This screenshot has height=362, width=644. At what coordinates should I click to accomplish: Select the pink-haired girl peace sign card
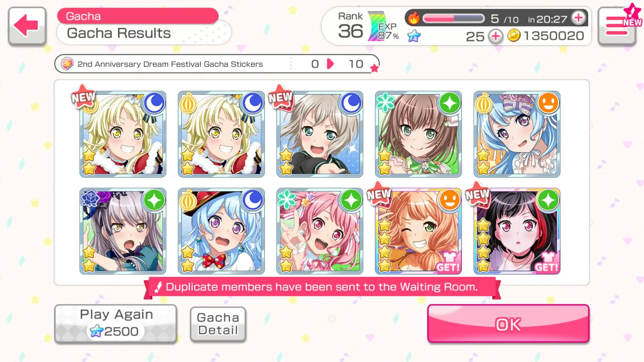320,231
